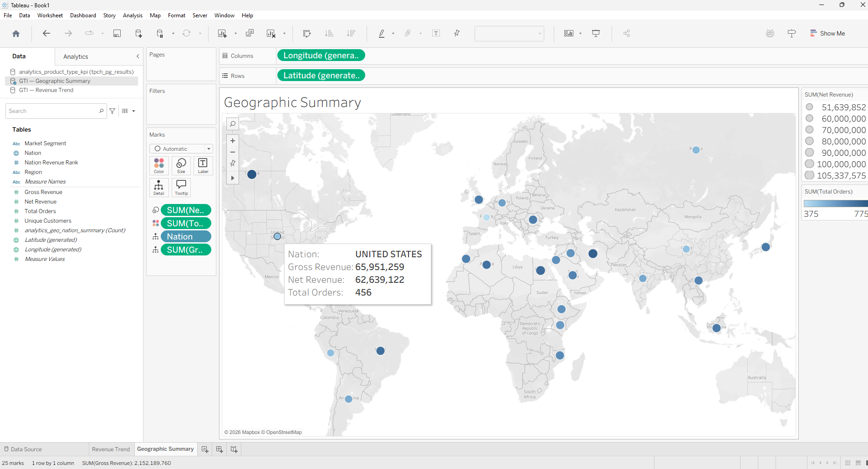The height and width of the screenshot is (469, 868).
Task: Redo with the forward arrow icon
Action: tap(68, 33)
